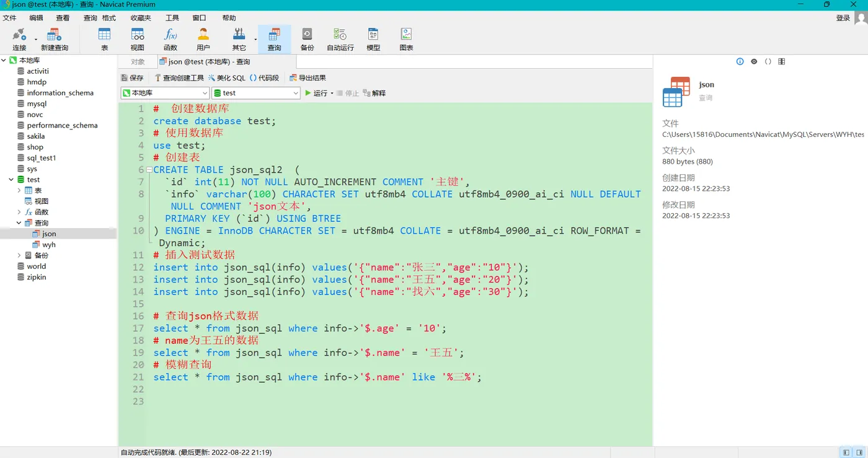Collapse the 查询 node under test
Image resolution: width=868 pixels, height=458 pixels.
coord(19,223)
